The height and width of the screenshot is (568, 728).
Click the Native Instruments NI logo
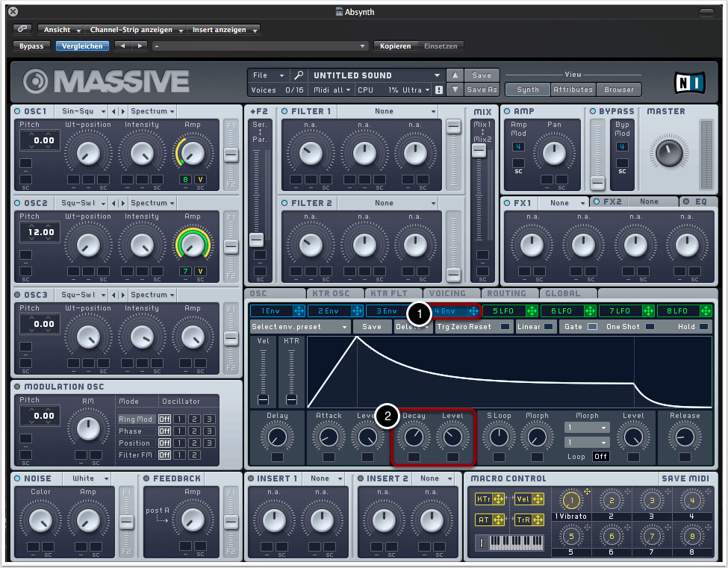tap(690, 81)
